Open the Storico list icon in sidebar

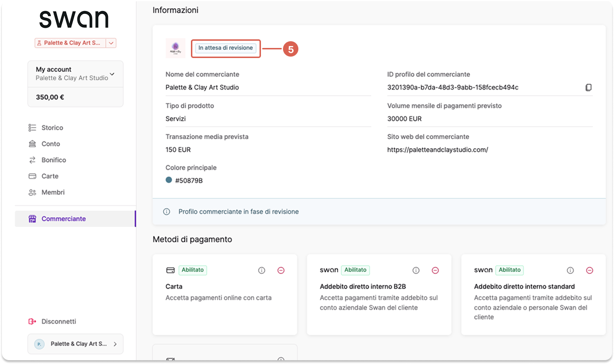33,128
